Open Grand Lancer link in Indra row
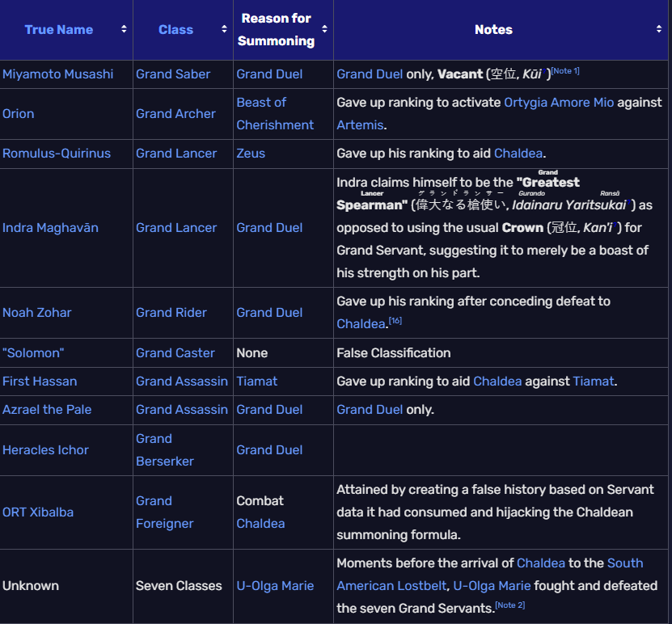This screenshot has height=624, width=672. point(176,228)
